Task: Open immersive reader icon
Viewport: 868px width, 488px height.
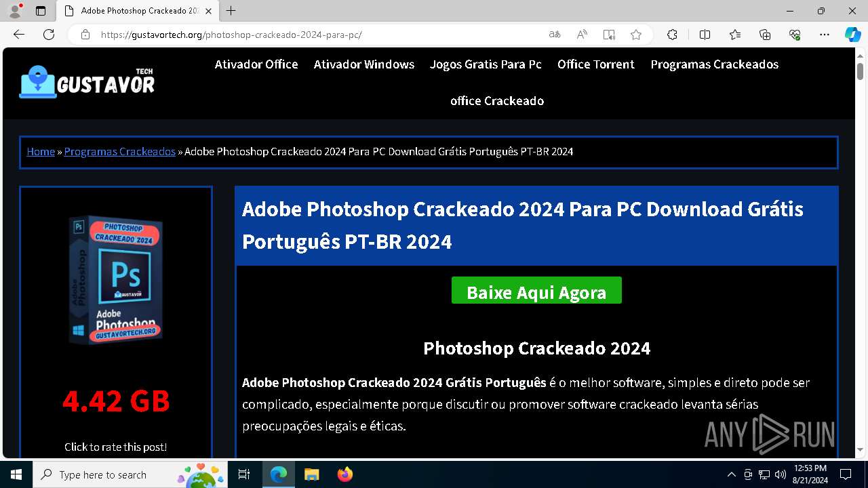Action: coord(609,35)
